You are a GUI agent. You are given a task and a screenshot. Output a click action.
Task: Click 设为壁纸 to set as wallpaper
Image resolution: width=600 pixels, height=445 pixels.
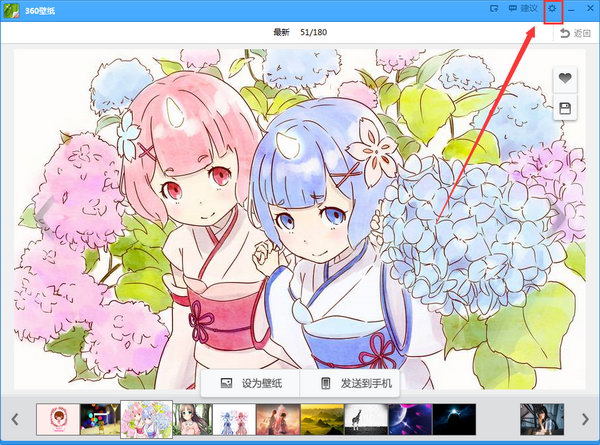251,383
